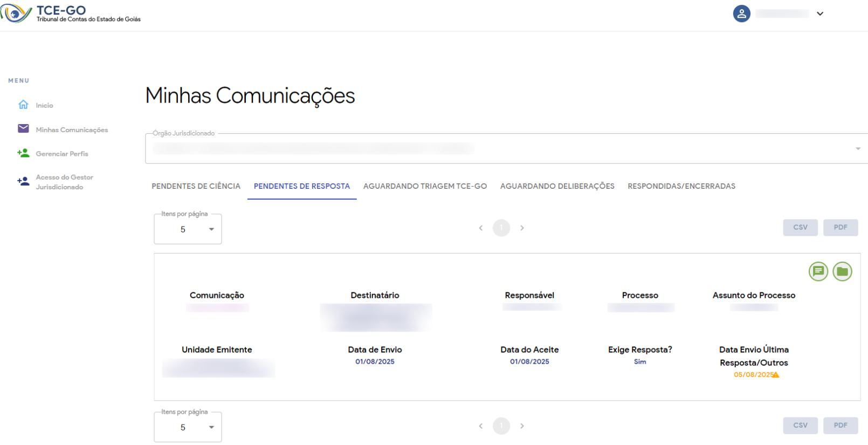The image size is (868, 445).
Task: Open Minhas Comunicações in the side menu
Action: 72,130
